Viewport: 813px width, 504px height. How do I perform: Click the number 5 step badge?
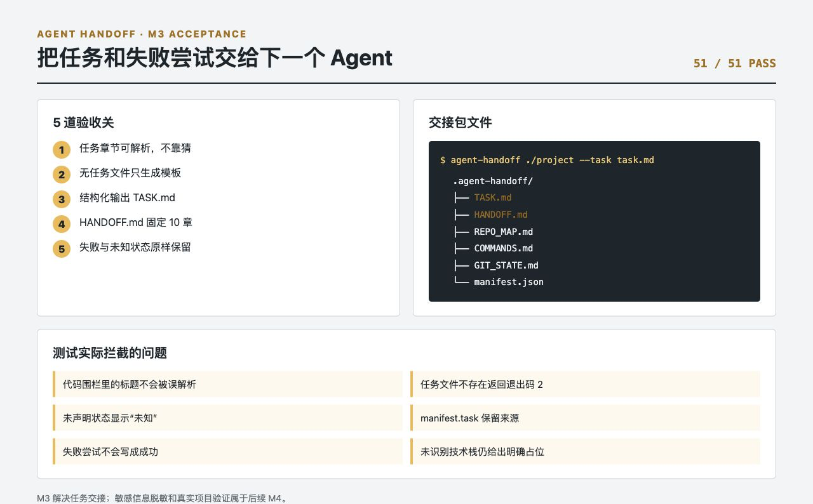pyautogui.click(x=62, y=249)
